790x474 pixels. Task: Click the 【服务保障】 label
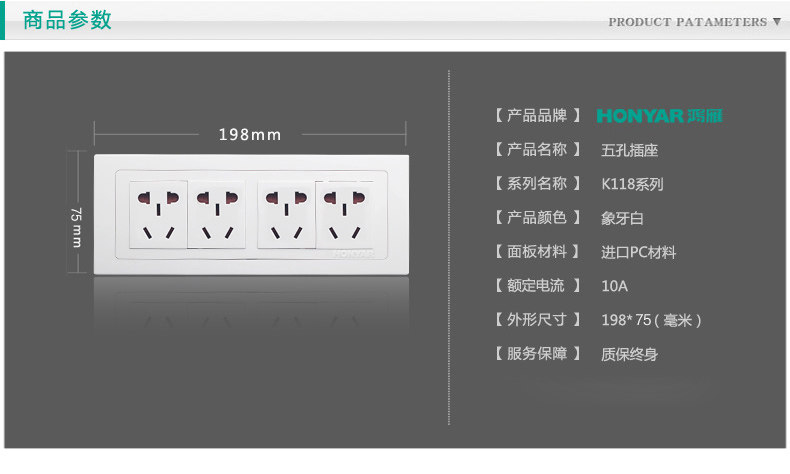click(537, 354)
